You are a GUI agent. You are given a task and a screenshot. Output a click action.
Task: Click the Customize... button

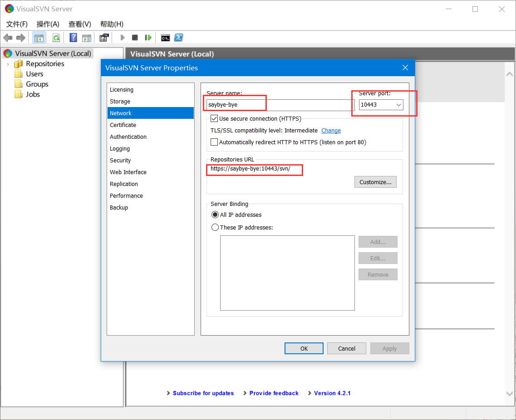click(375, 182)
